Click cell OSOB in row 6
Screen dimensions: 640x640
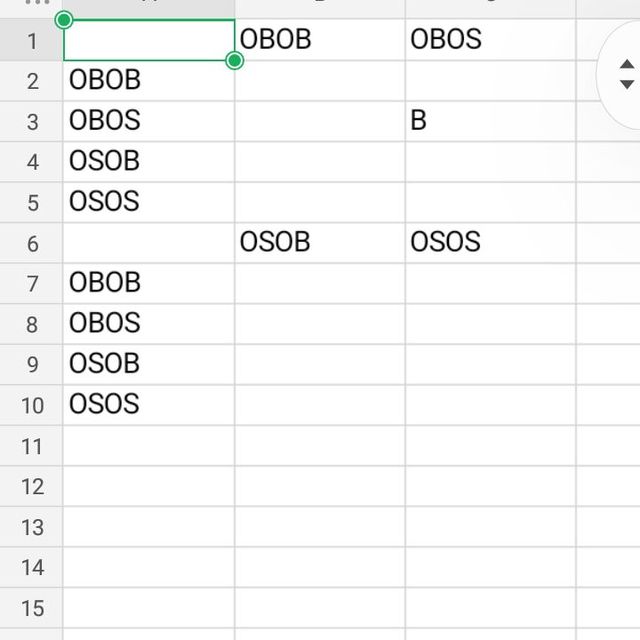(320, 243)
